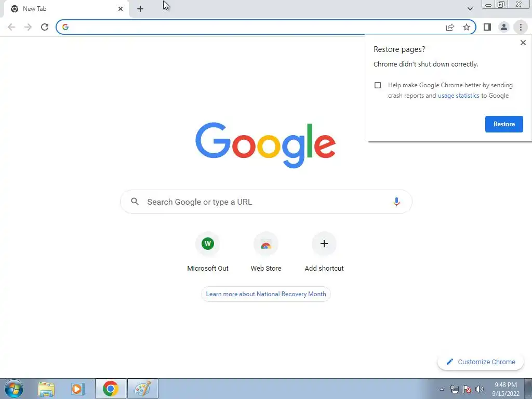Image resolution: width=532 pixels, height=399 pixels.
Task: Reload the page with refresh icon
Action: pyautogui.click(x=45, y=27)
